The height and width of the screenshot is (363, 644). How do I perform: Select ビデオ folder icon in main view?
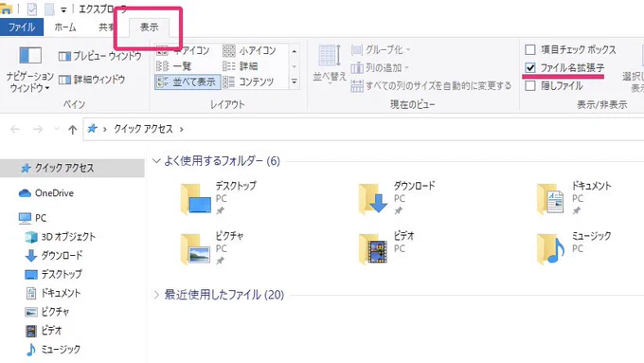(373, 249)
